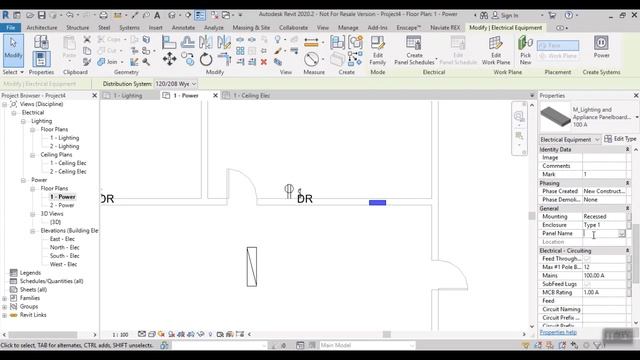
Task: Save the project from quick access toolbar
Action: click(42, 15)
